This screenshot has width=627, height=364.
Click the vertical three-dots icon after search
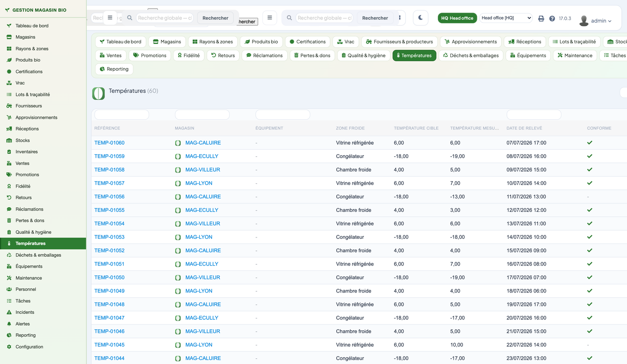click(400, 18)
